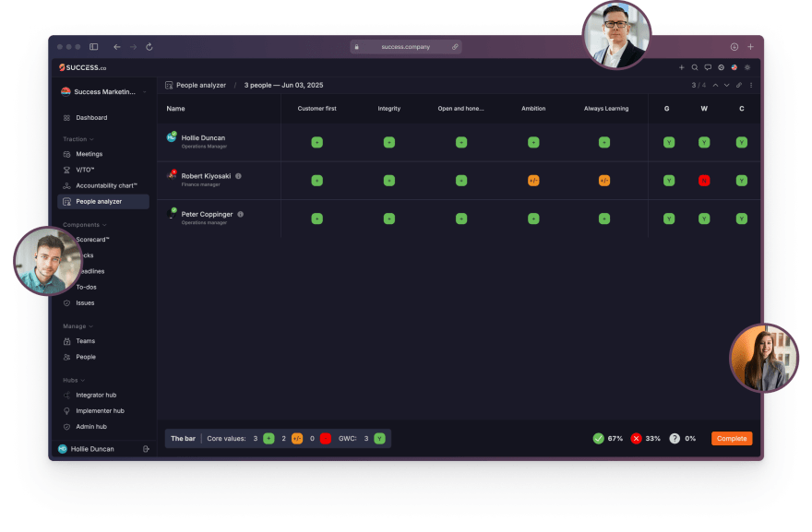Toggle Robert Kiyosaki's Always Learning rating

(604, 181)
